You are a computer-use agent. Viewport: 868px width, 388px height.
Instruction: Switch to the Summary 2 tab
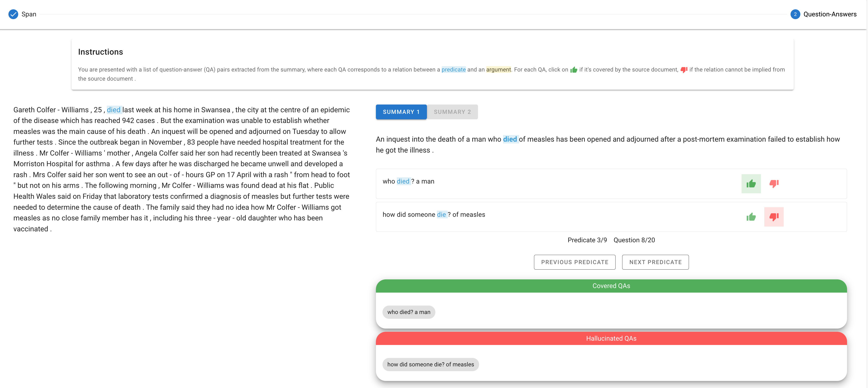452,112
